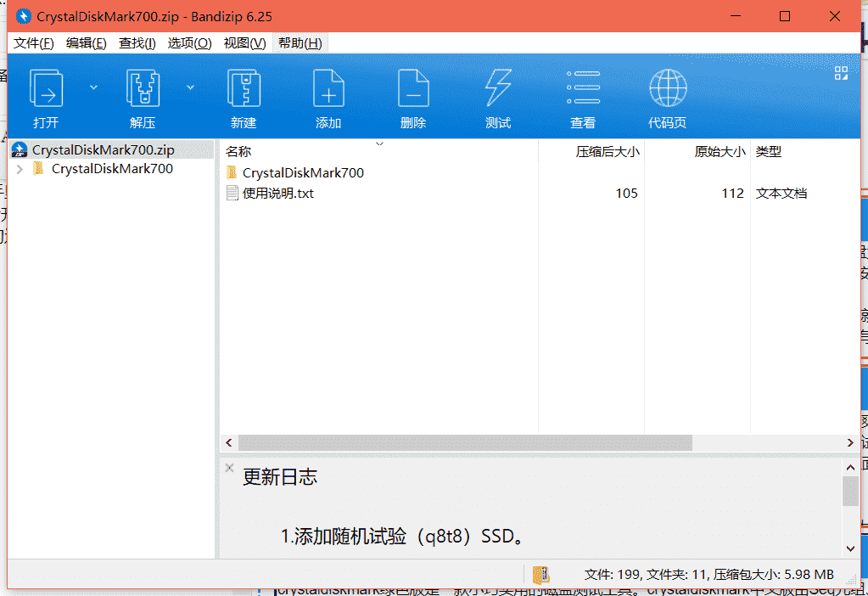
Task: Click the 105 compressed size cell
Action: 626,194
